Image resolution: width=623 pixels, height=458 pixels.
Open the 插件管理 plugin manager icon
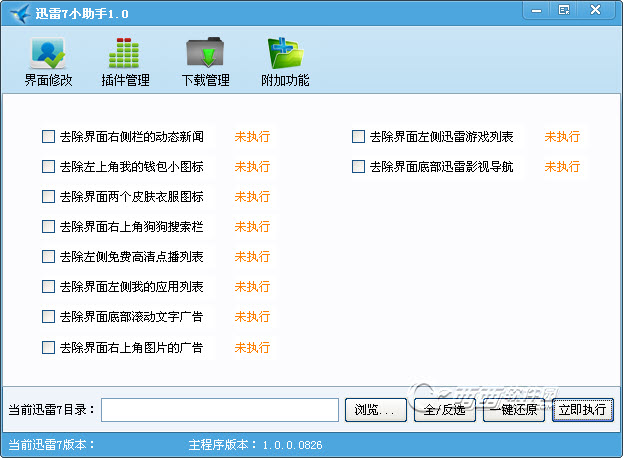pos(124,54)
